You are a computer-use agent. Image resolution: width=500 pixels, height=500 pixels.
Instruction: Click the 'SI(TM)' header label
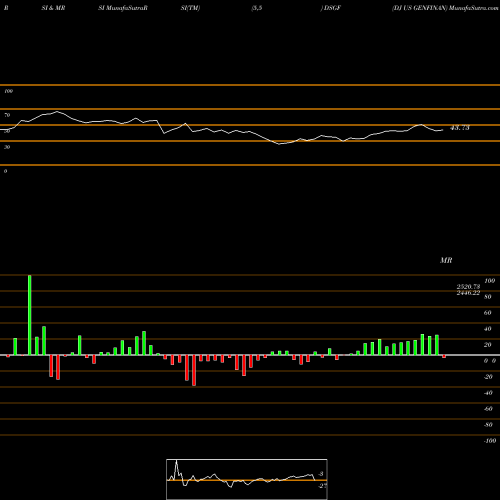click(190, 8)
